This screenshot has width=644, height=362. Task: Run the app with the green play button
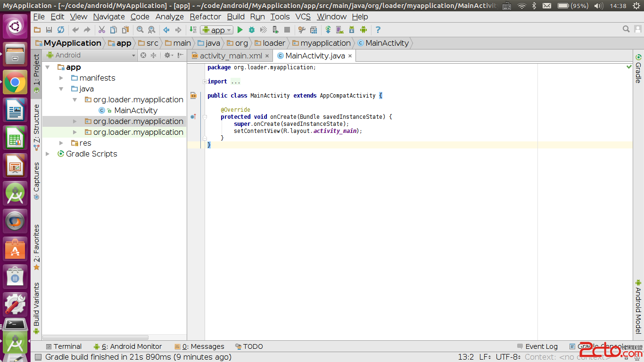click(x=240, y=30)
